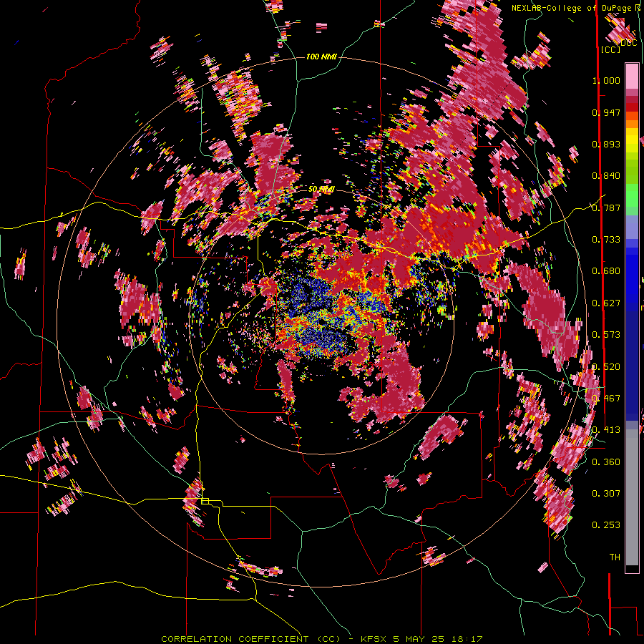Image resolution: width=644 pixels, height=644 pixels.
Task: Click the KFSX station identifier in footer
Action: (x=374, y=639)
